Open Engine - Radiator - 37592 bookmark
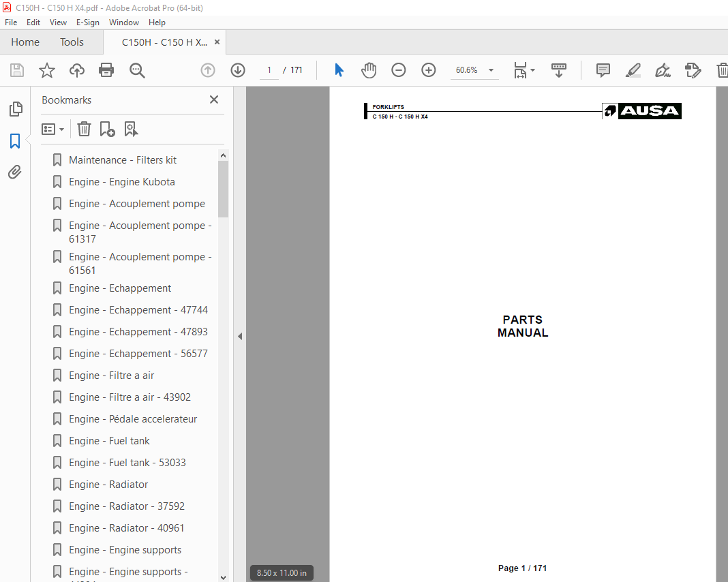Image resolution: width=728 pixels, height=582 pixels. tap(126, 506)
